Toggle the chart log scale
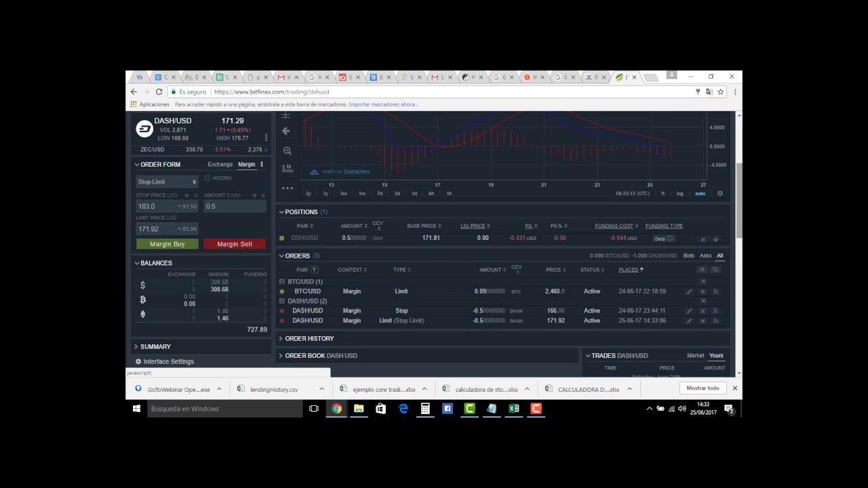This screenshot has height=488, width=868. point(680,194)
